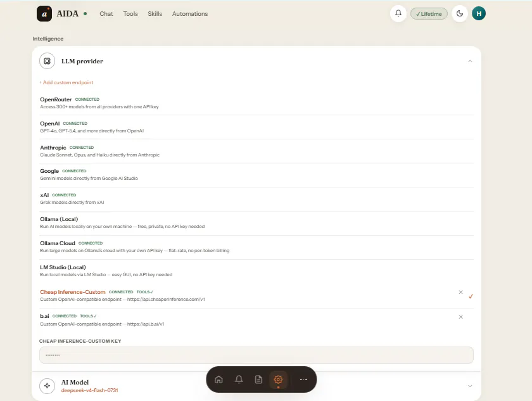Screen dimensions: 532x401
Task: Click the Lifetime plan badge
Action: pos(429,14)
